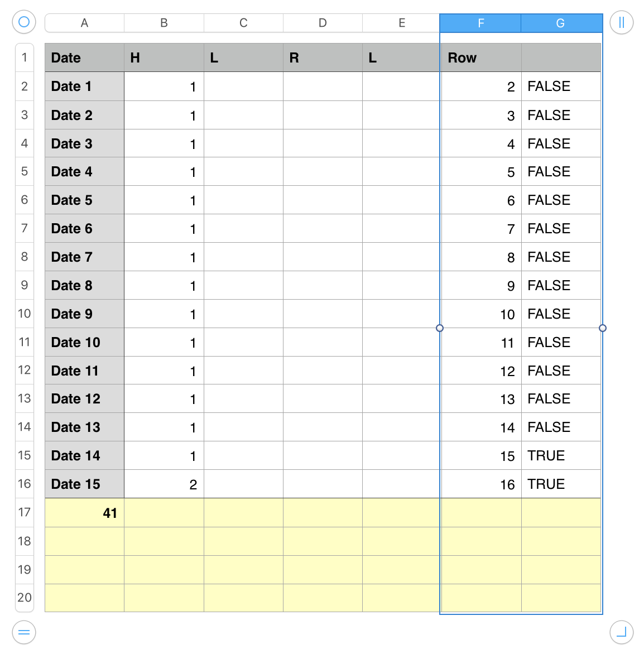Click the cell with value 2 in column B

pos(164,484)
